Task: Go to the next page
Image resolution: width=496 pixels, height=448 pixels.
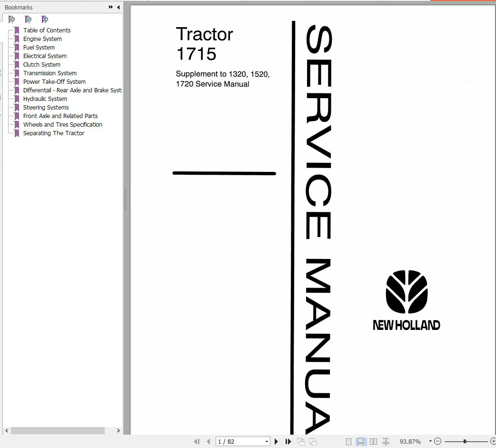Action: tap(276, 441)
